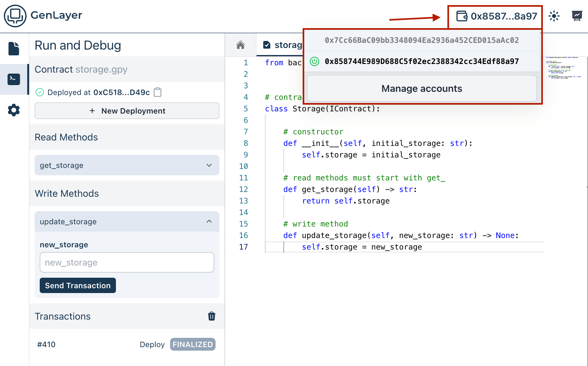This screenshot has height=366, width=588.
Task: Select account 0x7Cc66BaC09bb...aAc02
Action: (421, 40)
